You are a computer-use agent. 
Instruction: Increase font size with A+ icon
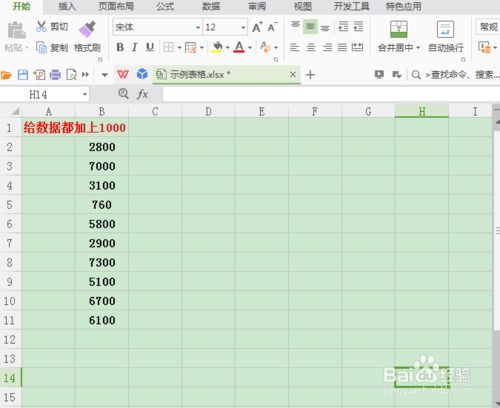257,27
